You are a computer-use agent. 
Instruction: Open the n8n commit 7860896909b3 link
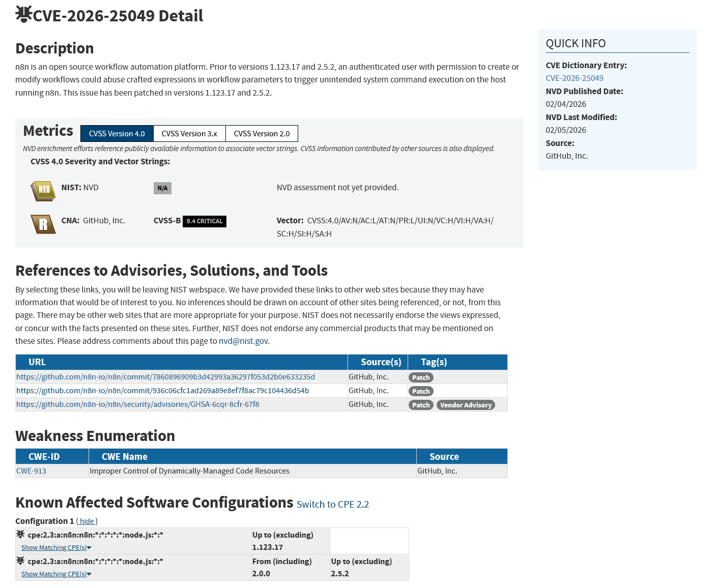(x=165, y=377)
